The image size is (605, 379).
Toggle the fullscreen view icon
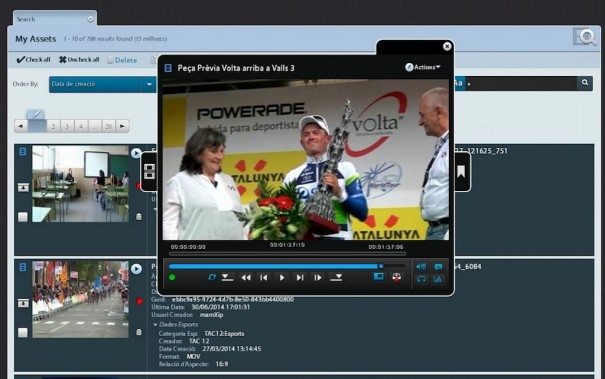tap(379, 276)
